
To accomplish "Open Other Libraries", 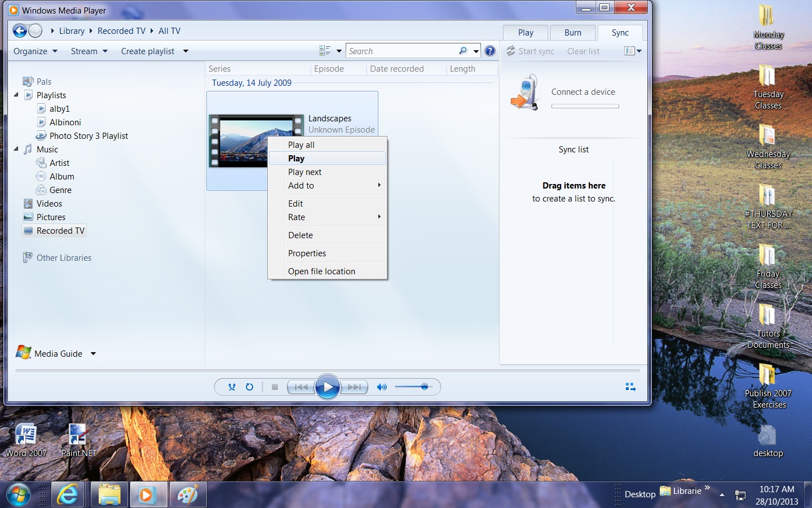I will pos(57,257).
